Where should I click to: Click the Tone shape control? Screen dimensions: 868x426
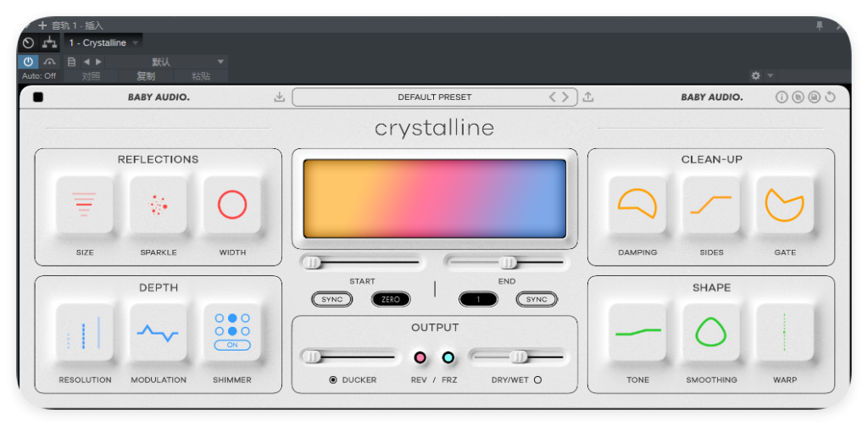[637, 333]
